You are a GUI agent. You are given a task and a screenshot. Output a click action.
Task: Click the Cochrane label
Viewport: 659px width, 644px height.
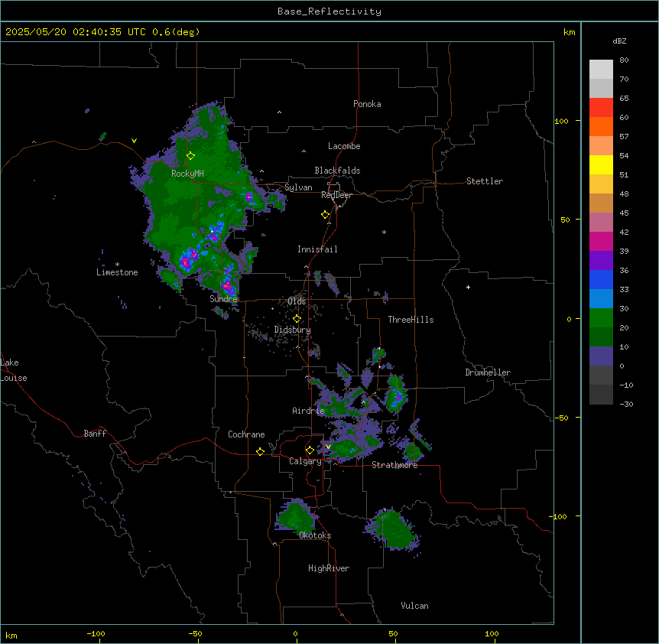point(246,434)
